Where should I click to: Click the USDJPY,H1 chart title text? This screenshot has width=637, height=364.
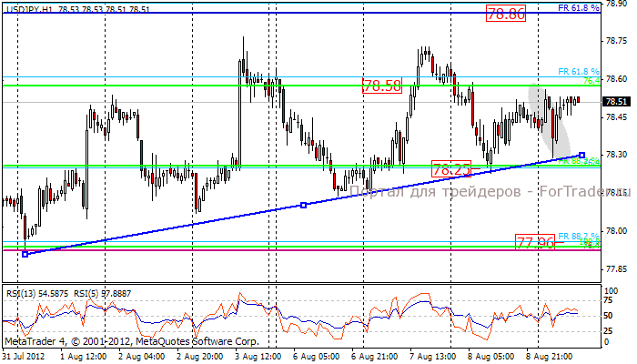25,7
